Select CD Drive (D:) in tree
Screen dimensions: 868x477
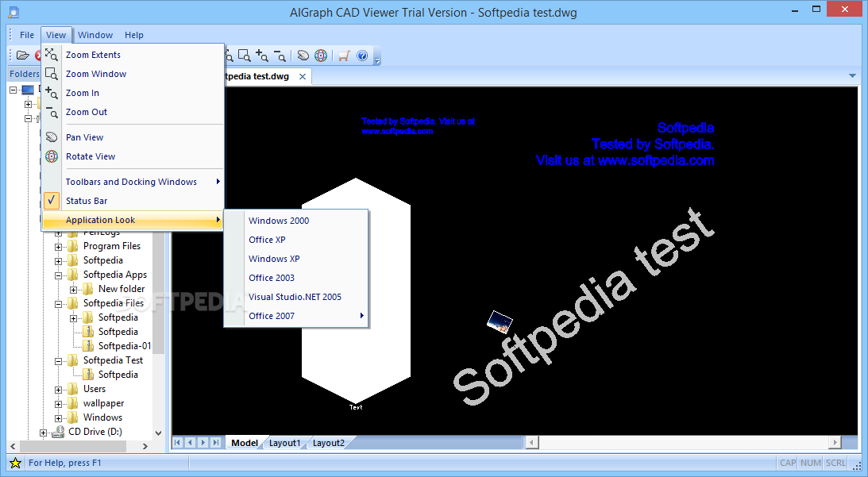(95, 432)
